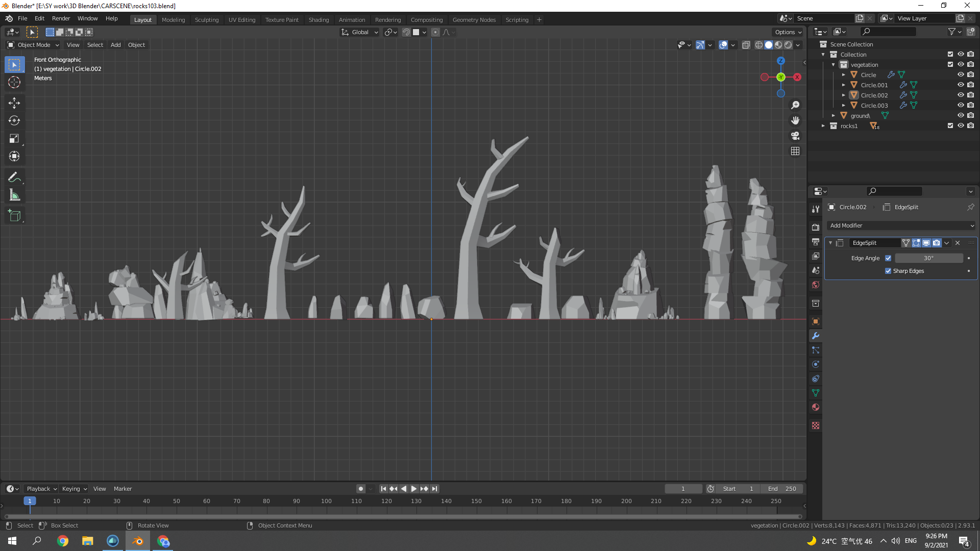Switch to perspective/orthographic grid icon
Screen dimensions: 980x551
coord(795,151)
